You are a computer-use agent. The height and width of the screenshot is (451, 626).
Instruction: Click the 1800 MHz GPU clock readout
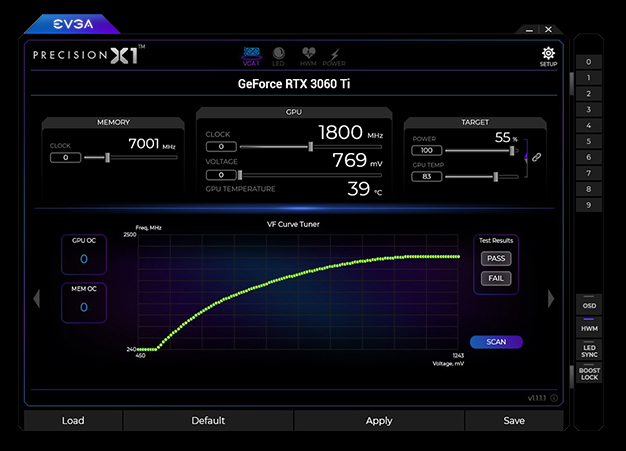(x=351, y=133)
